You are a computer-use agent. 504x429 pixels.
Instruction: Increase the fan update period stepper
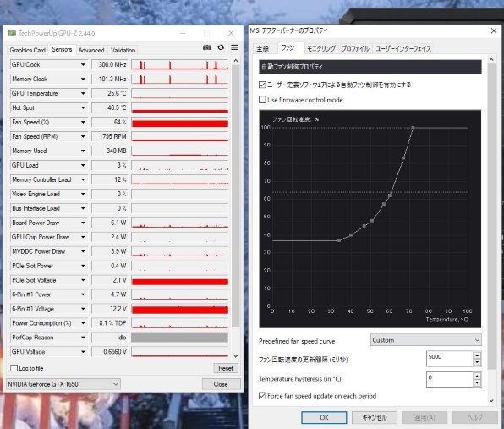click(x=477, y=355)
